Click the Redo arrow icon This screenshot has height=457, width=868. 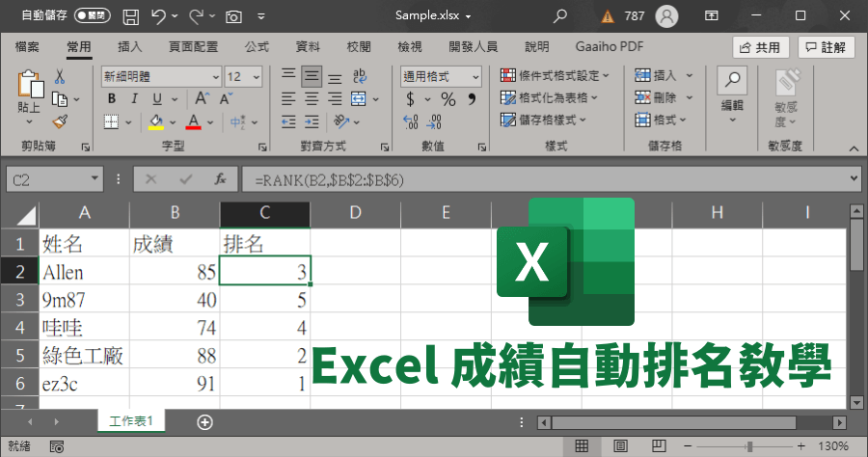pyautogui.click(x=196, y=16)
